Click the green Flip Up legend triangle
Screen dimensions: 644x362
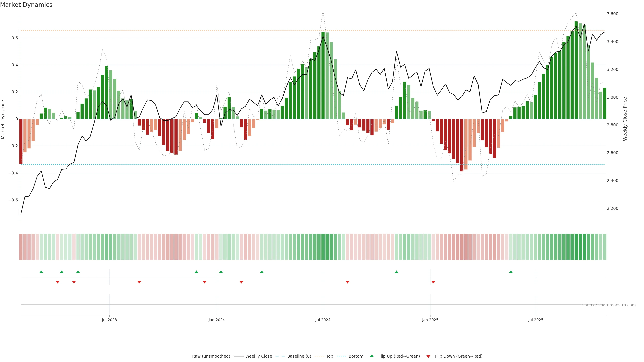click(x=372, y=356)
